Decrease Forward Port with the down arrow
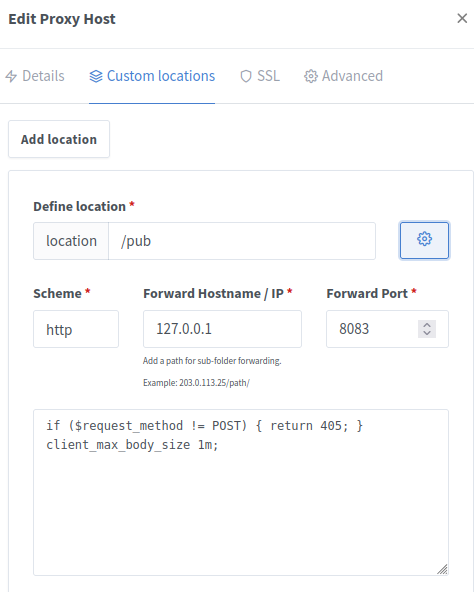Image resolution: width=474 pixels, height=592 pixels. click(427, 333)
